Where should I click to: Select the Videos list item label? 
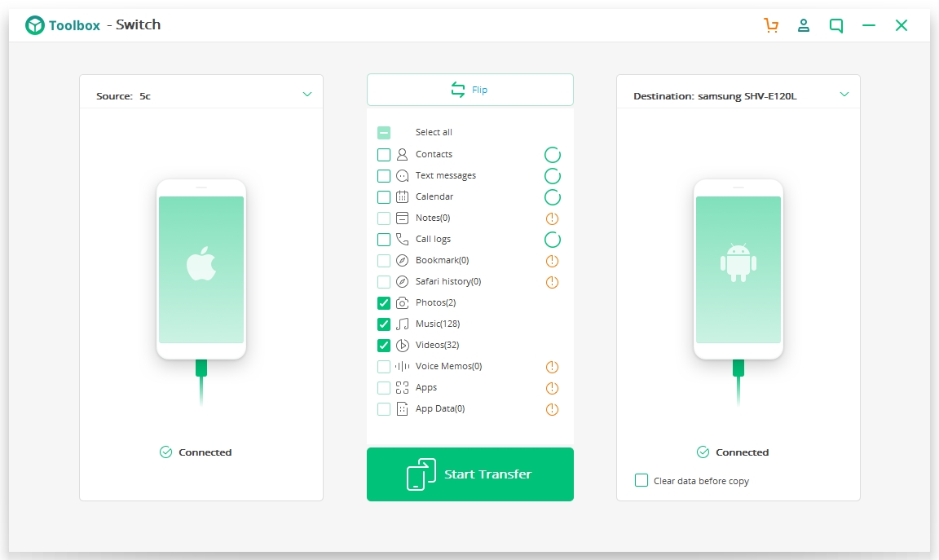tap(437, 346)
